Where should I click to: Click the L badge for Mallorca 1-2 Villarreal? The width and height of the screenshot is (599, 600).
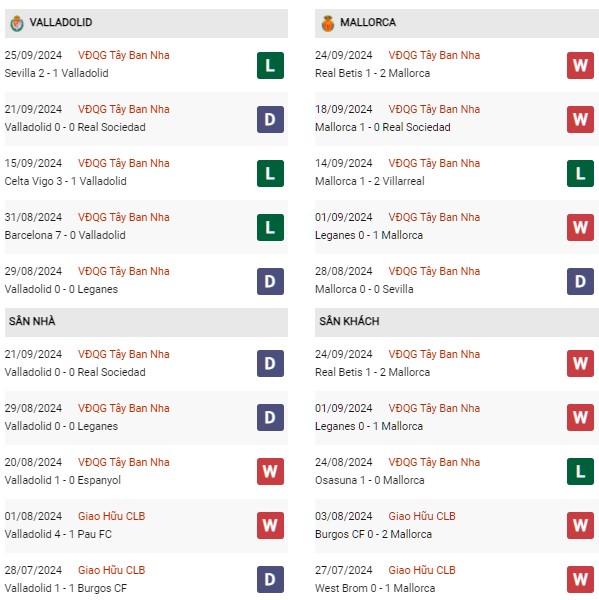click(580, 173)
